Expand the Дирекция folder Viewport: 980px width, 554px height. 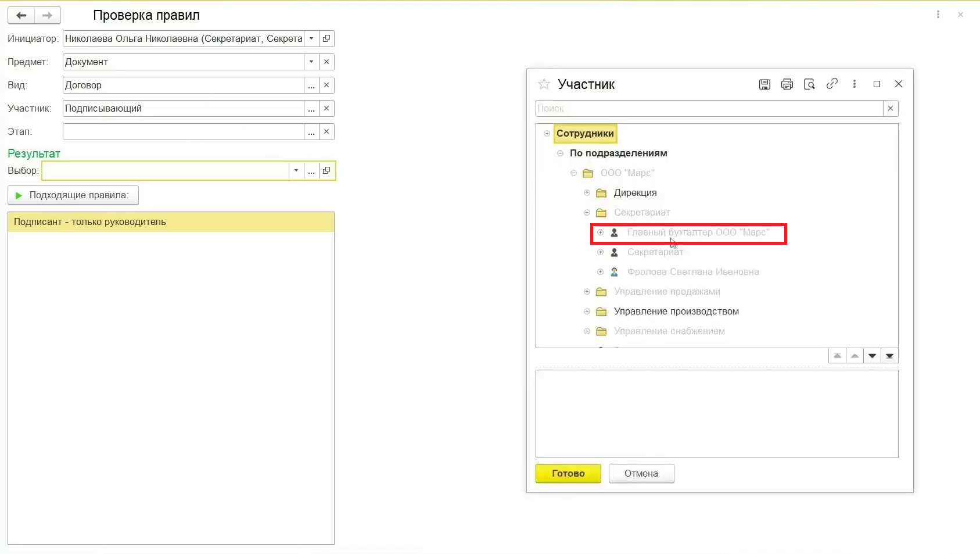[587, 193]
